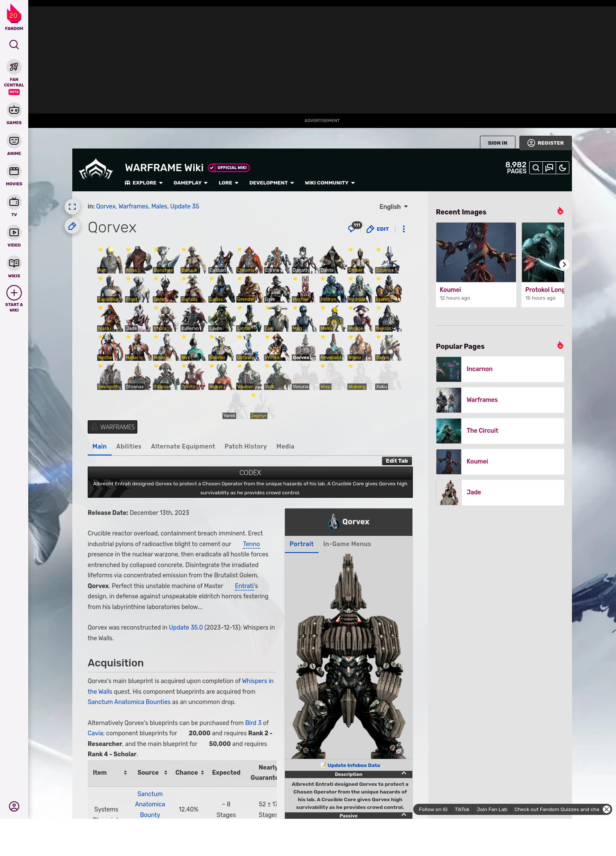
Task: Enlarge the Qorvex portrait image
Action: [x=398, y=752]
